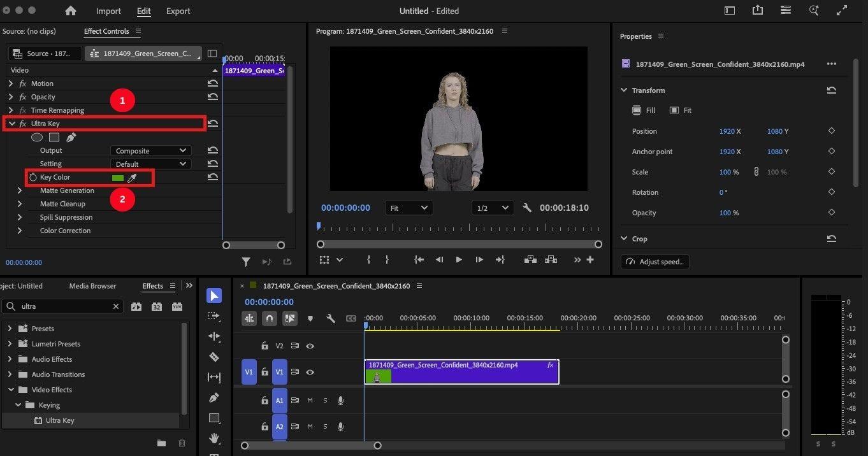
Task: Open the Effect Controls panel tab
Action: pyautogui.click(x=106, y=31)
